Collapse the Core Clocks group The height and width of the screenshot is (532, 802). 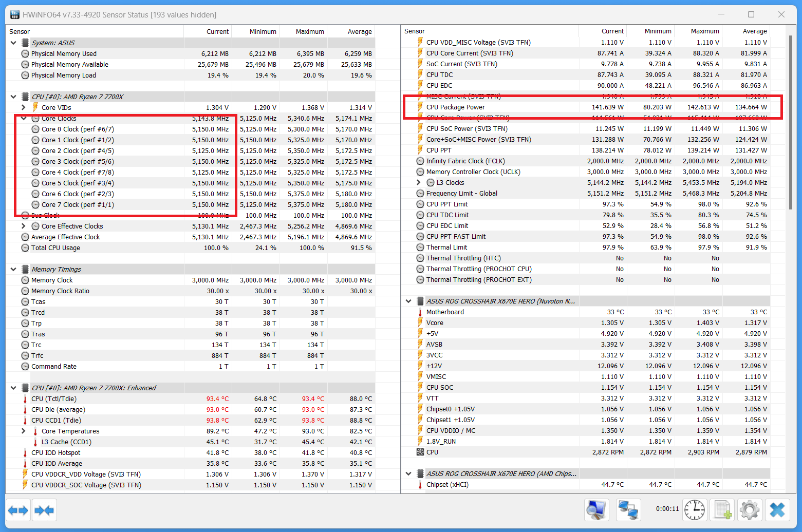pyautogui.click(x=24, y=118)
